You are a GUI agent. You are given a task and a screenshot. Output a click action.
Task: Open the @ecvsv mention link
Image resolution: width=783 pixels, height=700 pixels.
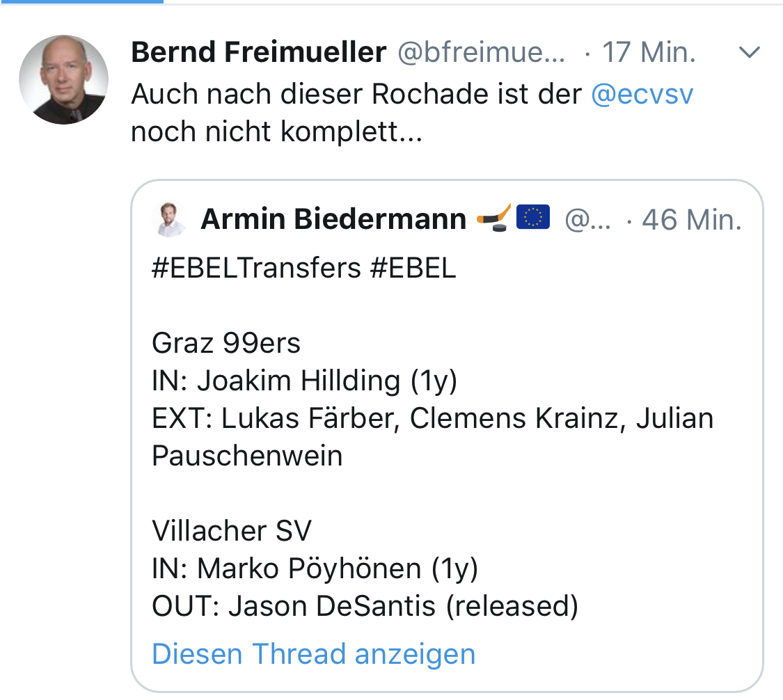click(642, 93)
